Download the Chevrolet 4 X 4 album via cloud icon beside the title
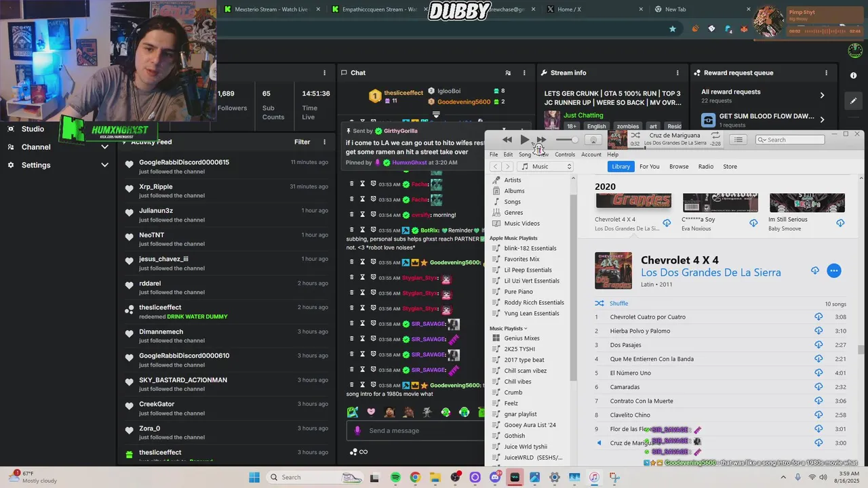The image size is (868, 488). click(x=814, y=271)
